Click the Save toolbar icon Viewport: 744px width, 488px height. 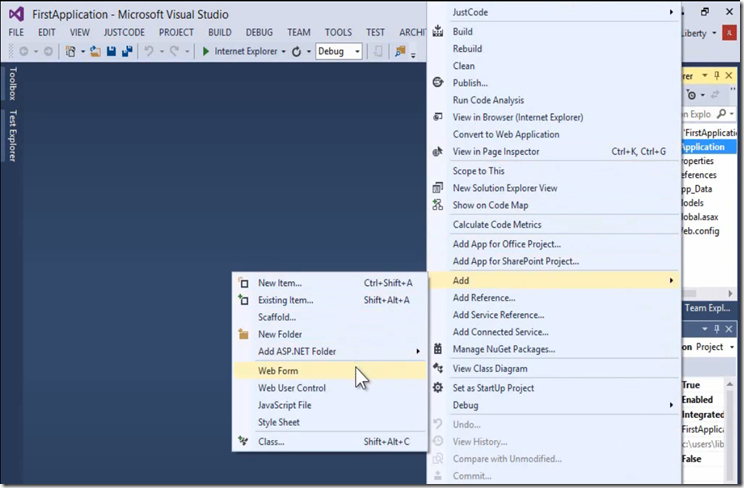111,51
